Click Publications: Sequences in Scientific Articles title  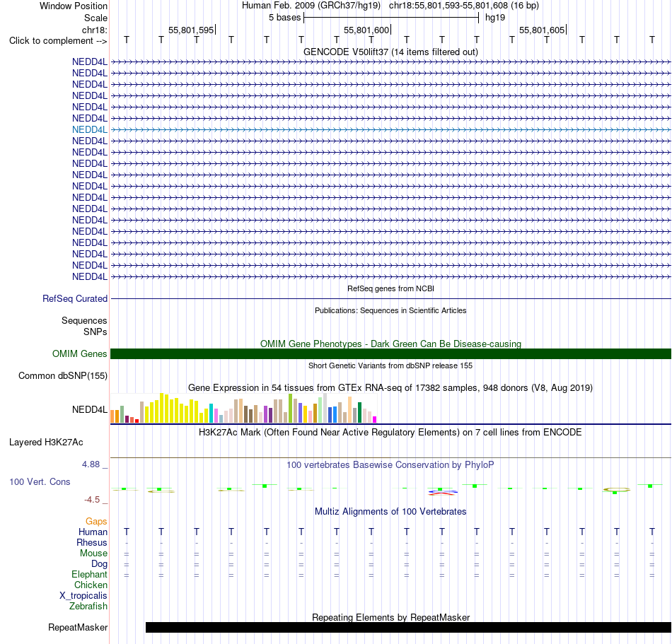pos(390,310)
